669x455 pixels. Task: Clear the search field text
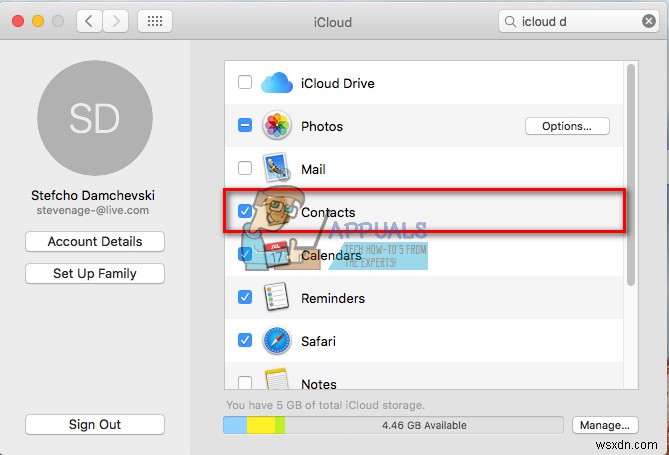(649, 21)
